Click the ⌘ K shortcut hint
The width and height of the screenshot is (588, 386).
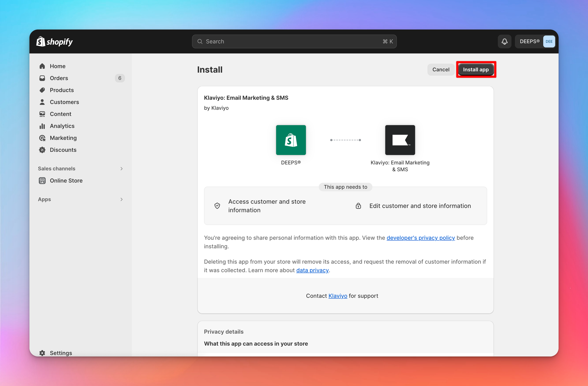point(388,42)
